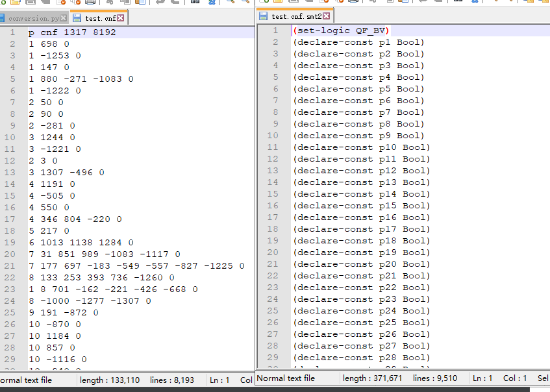Copy the selection to clipboard
The image size is (550, 392).
click(x=125, y=3)
